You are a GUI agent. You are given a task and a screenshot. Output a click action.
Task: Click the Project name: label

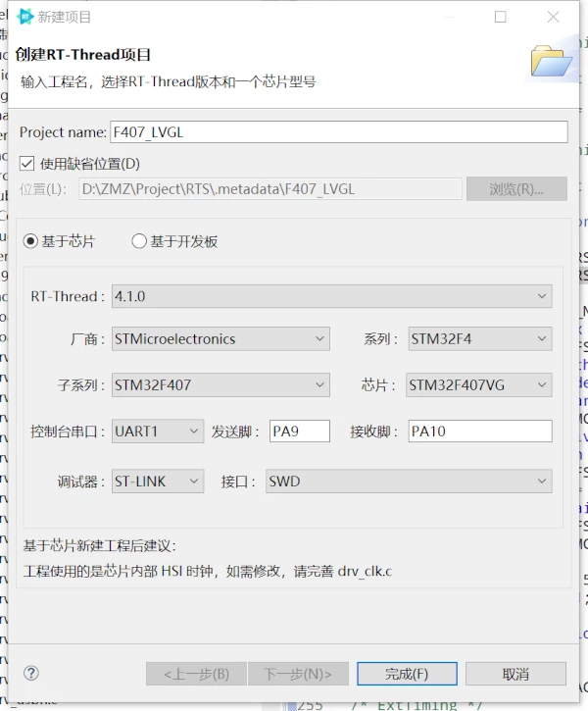click(x=63, y=132)
